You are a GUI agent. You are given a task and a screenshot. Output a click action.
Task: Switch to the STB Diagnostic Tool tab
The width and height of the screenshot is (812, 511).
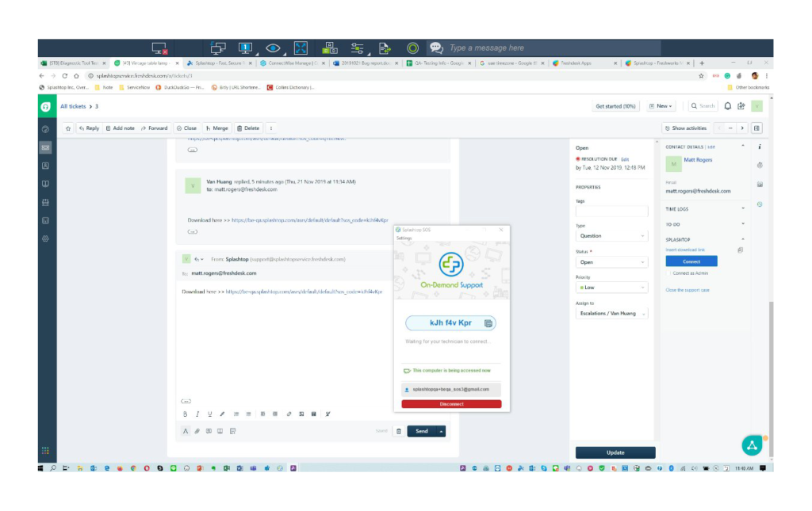point(74,63)
